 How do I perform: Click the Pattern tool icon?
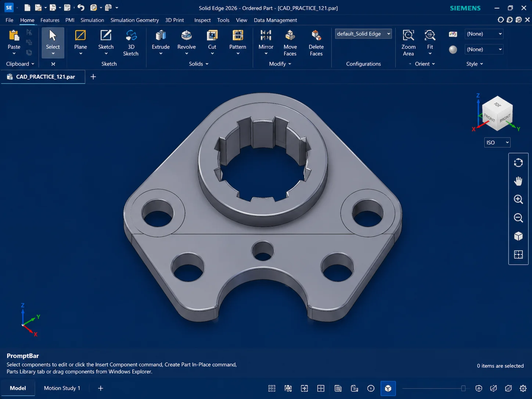coord(238,35)
